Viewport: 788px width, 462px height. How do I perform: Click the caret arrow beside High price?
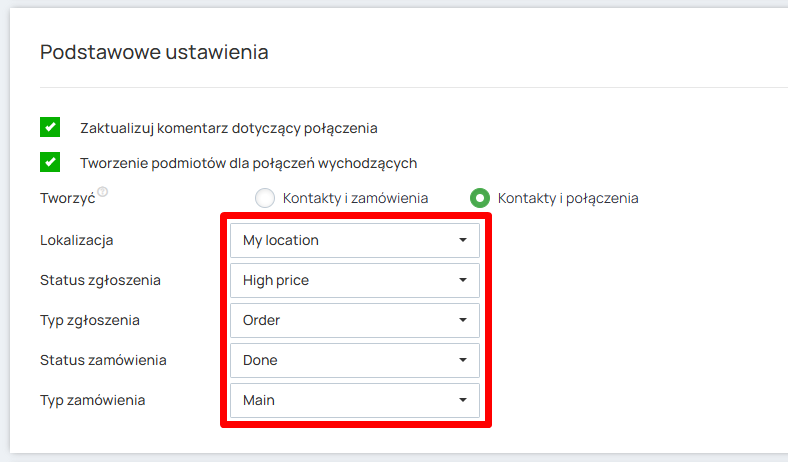coord(462,280)
